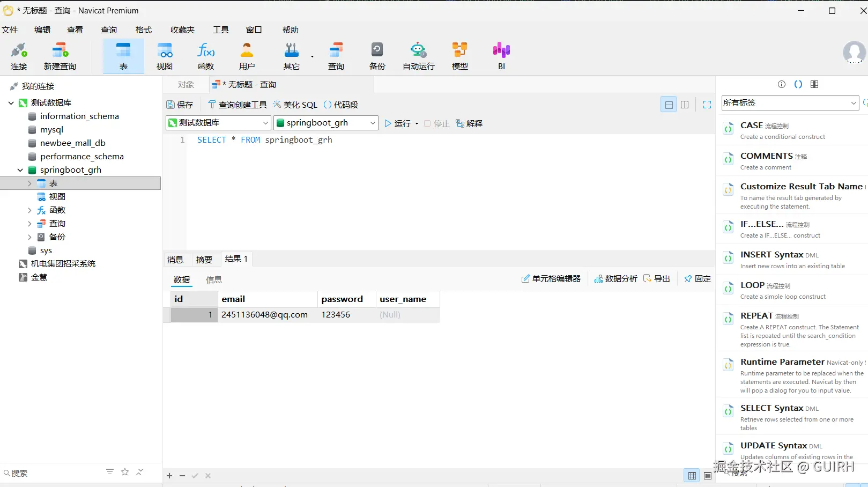
Task: Maximize the editor with the full-screen icon
Action: coord(707,105)
